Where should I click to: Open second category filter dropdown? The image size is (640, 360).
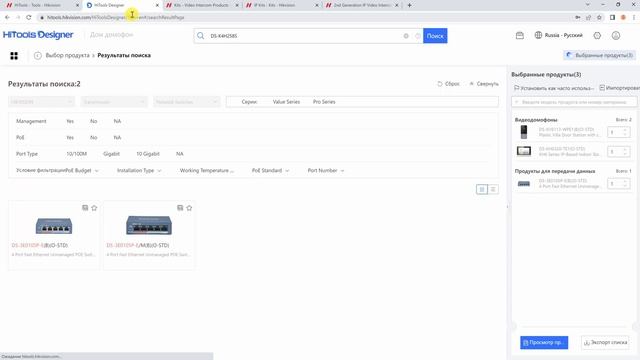click(x=114, y=102)
